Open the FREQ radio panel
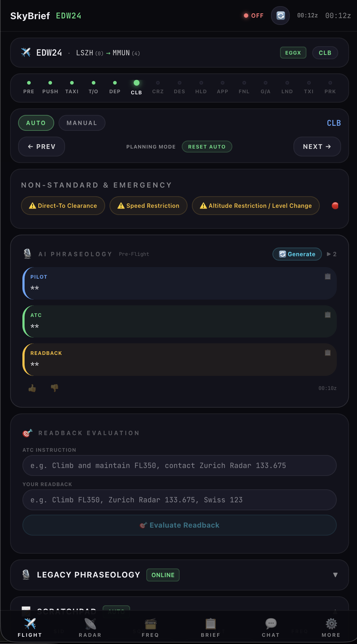The height and width of the screenshot is (644, 357). 150,628
